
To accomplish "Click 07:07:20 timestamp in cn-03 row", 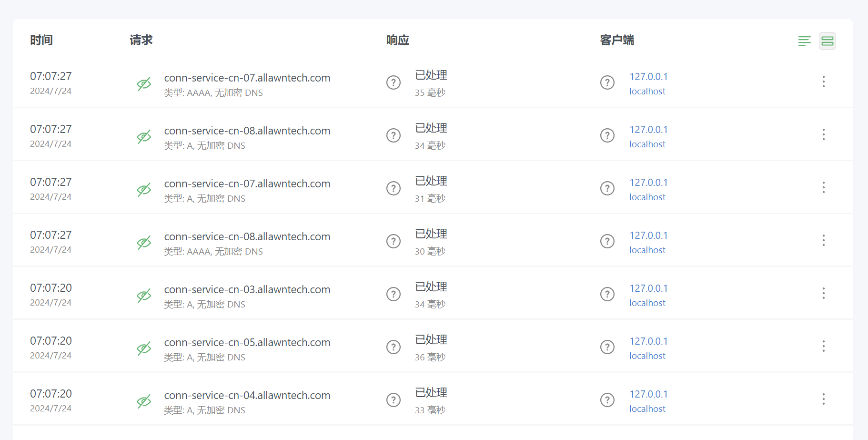I will tap(51, 288).
